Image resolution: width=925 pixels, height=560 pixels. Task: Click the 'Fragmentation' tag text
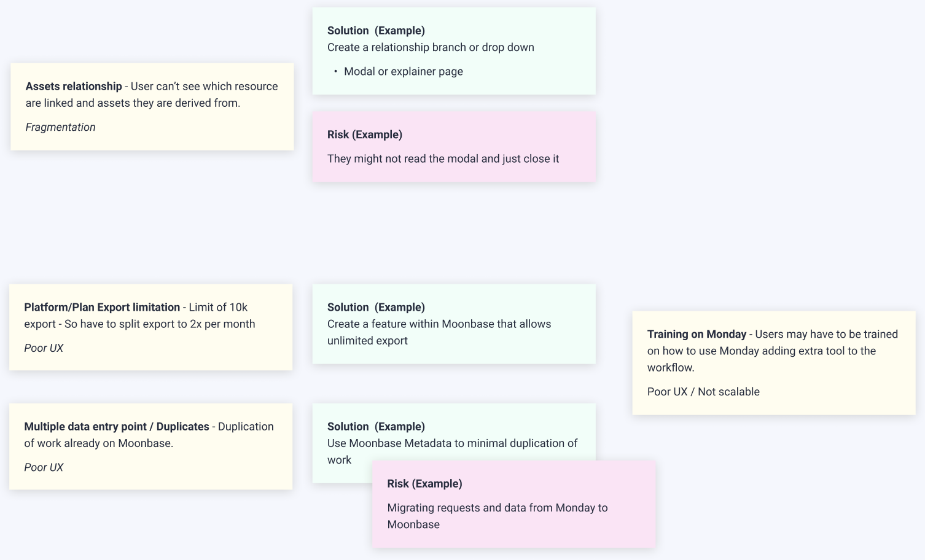[x=60, y=127]
